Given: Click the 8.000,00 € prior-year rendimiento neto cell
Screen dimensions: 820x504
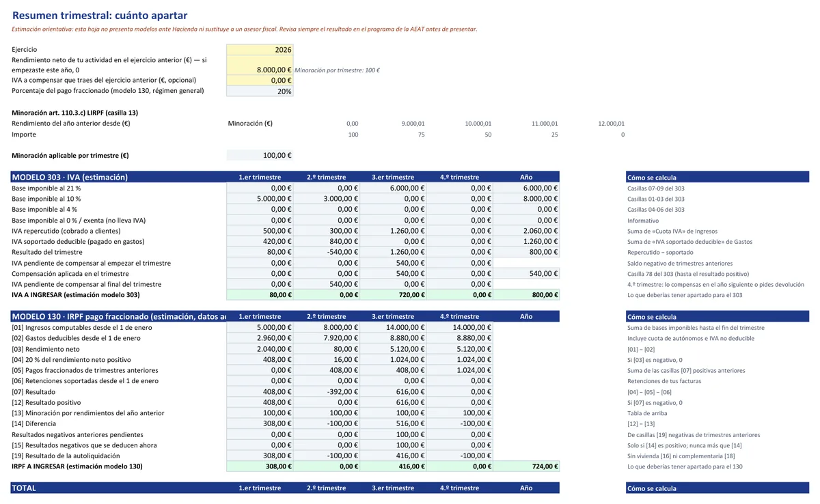Looking at the screenshot, I should [260, 65].
